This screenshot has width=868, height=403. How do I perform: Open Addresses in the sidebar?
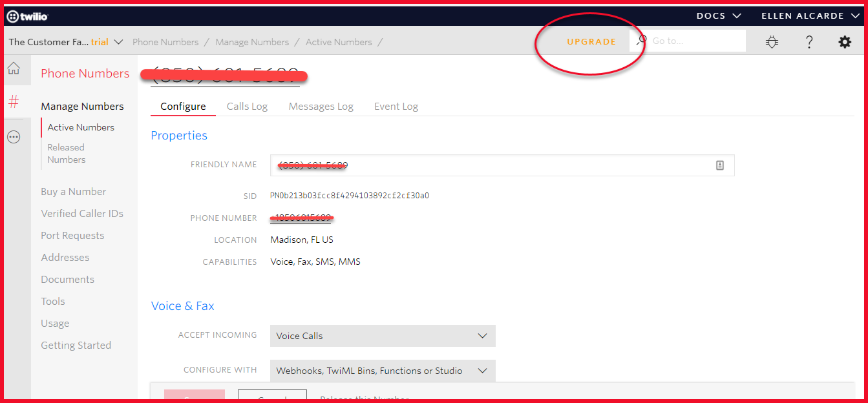pyautogui.click(x=65, y=258)
